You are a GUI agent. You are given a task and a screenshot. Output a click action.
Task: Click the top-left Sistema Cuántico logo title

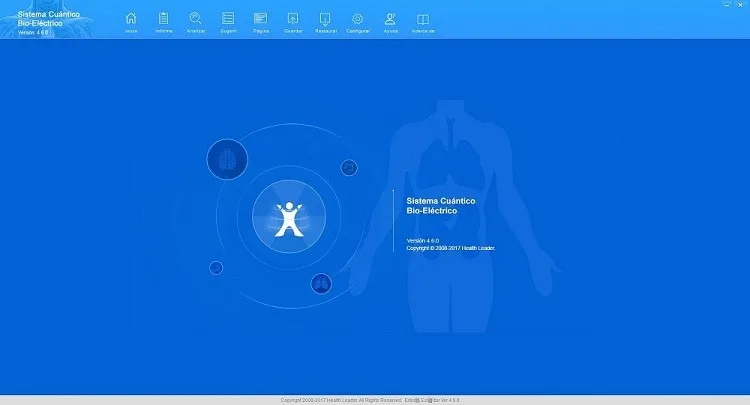(49, 19)
